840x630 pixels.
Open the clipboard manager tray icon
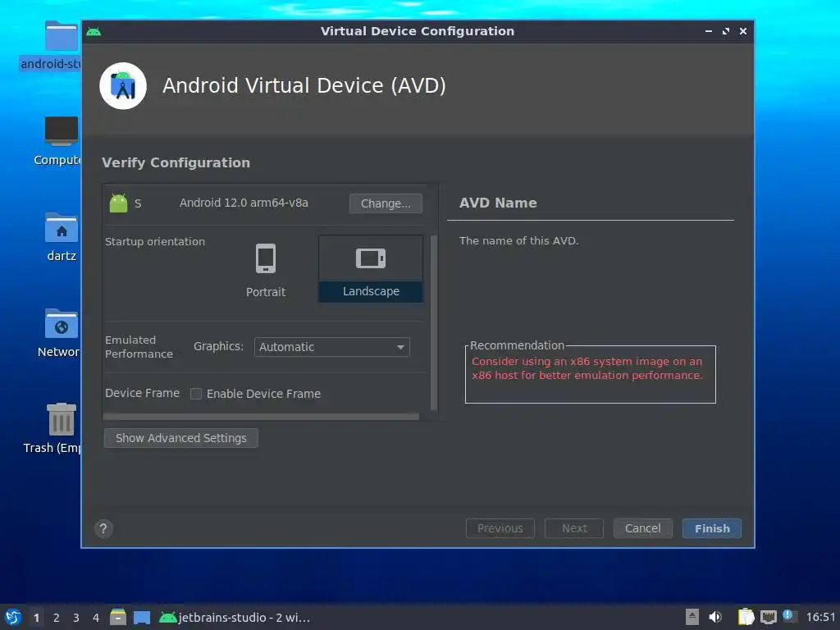tap(746, 617)
